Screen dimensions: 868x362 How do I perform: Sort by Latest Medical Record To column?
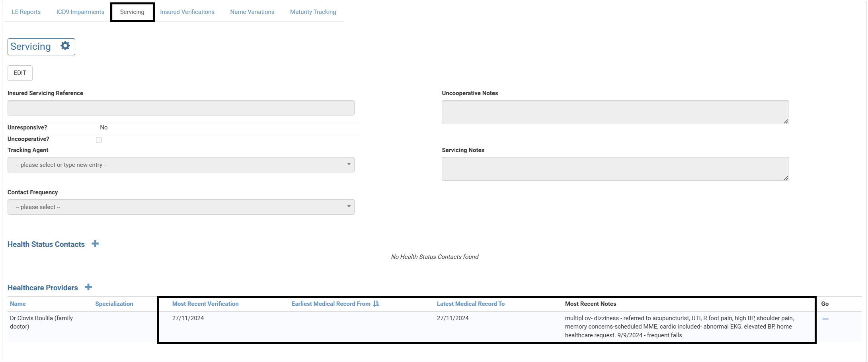470,303
